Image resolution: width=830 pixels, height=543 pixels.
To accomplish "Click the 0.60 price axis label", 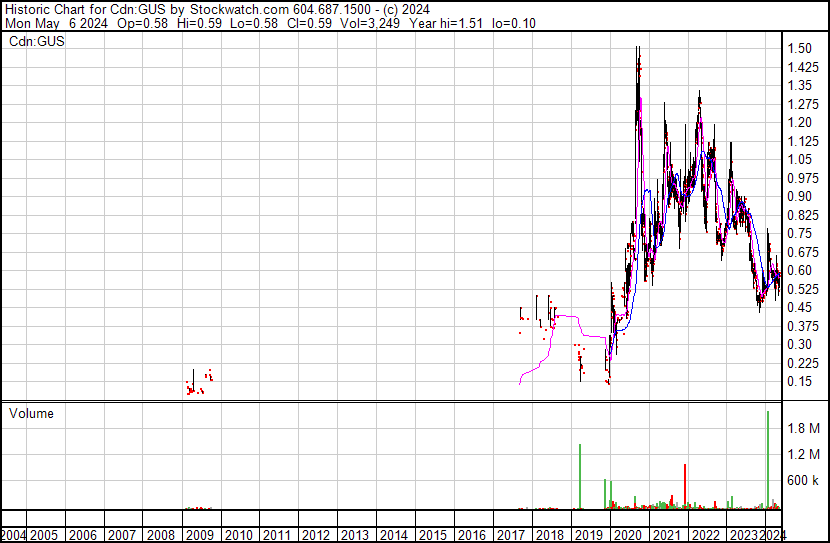I will tap(799, 270).
